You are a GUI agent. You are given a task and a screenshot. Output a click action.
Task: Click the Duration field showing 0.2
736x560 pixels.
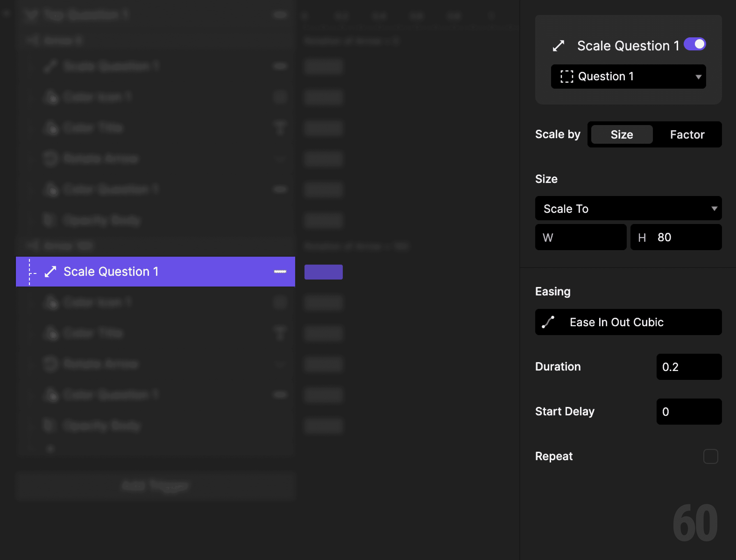pos(689,367)
